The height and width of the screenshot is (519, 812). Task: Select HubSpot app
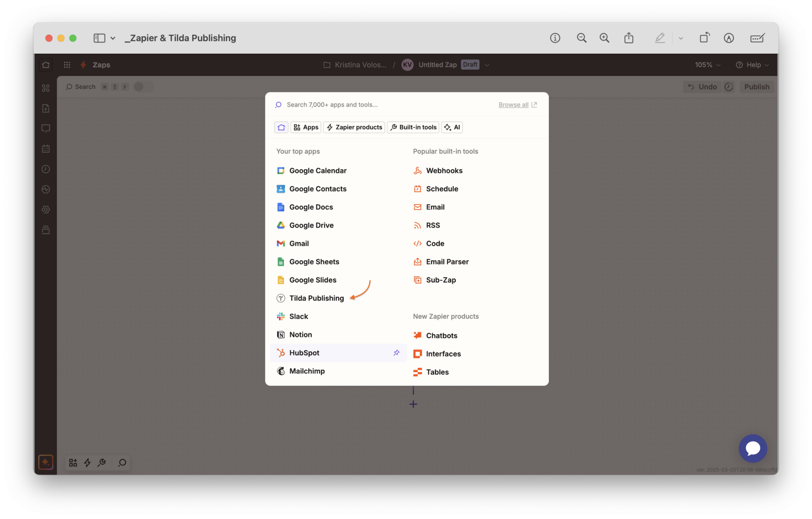pyautogui.click(x=338, y=353)
